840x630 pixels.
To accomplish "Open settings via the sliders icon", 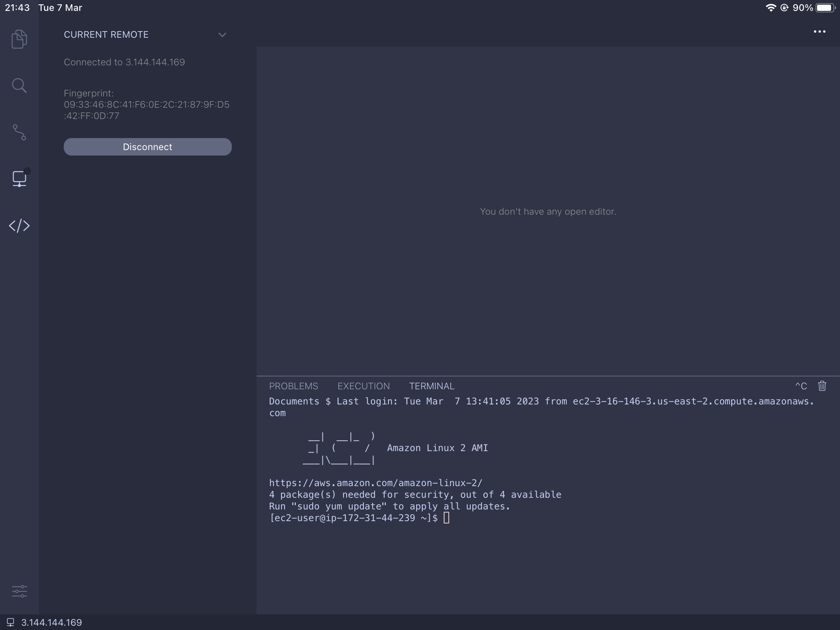I will pyautogui.click(x=19, y=591).
